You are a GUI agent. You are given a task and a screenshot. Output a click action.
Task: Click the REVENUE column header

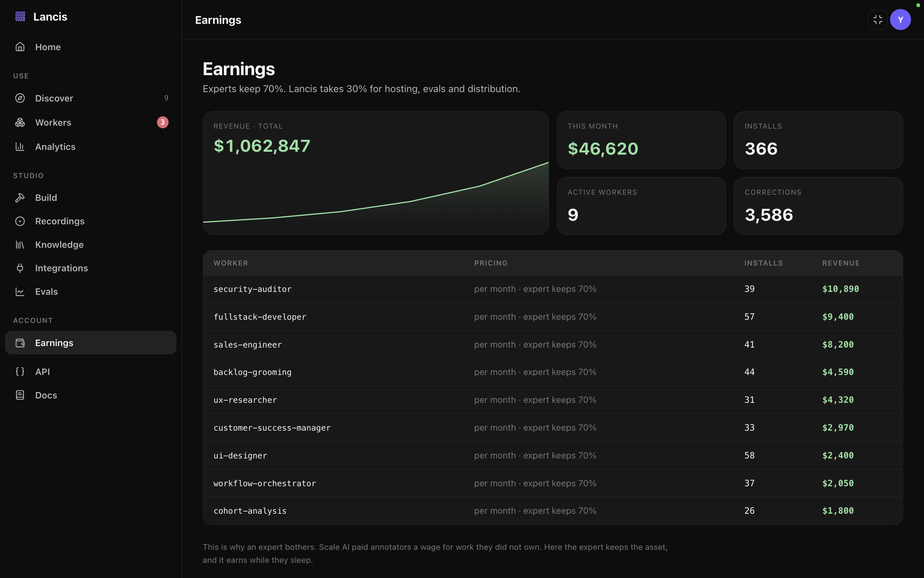tap(841, 263)
